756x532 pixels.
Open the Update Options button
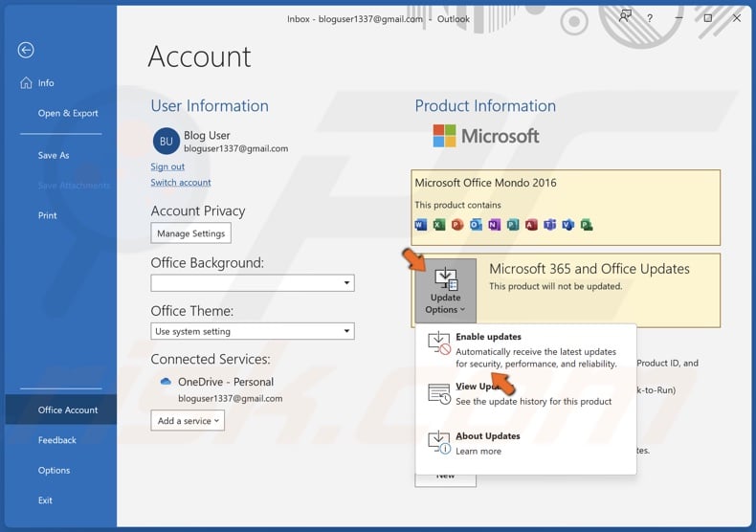[445, 291]
